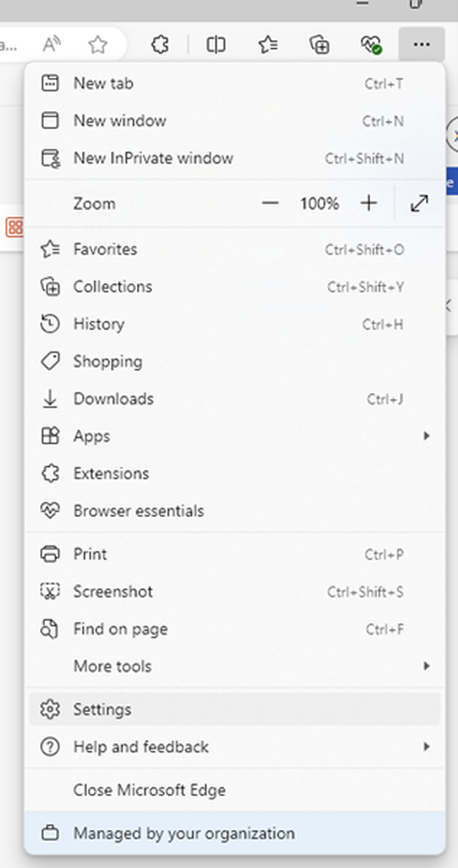458x868 pixels.
Task: Open Settings from the menu
Action: coord(234,709)
